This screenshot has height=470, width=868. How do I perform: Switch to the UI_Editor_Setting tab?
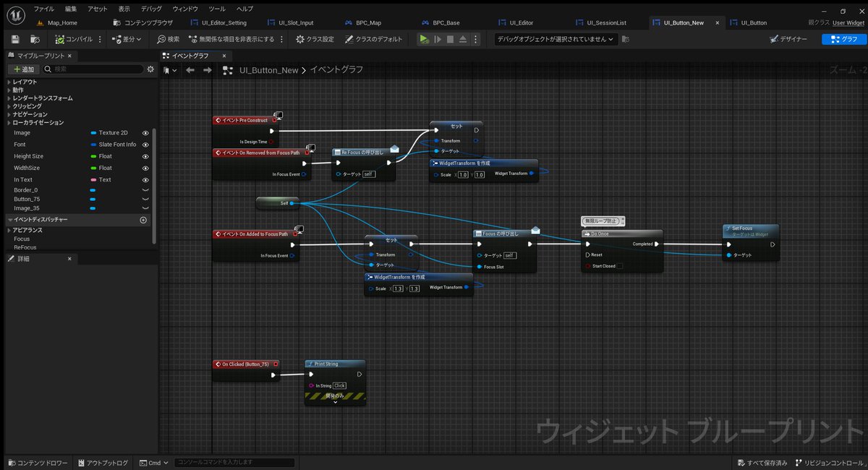[x=217, y=22]
